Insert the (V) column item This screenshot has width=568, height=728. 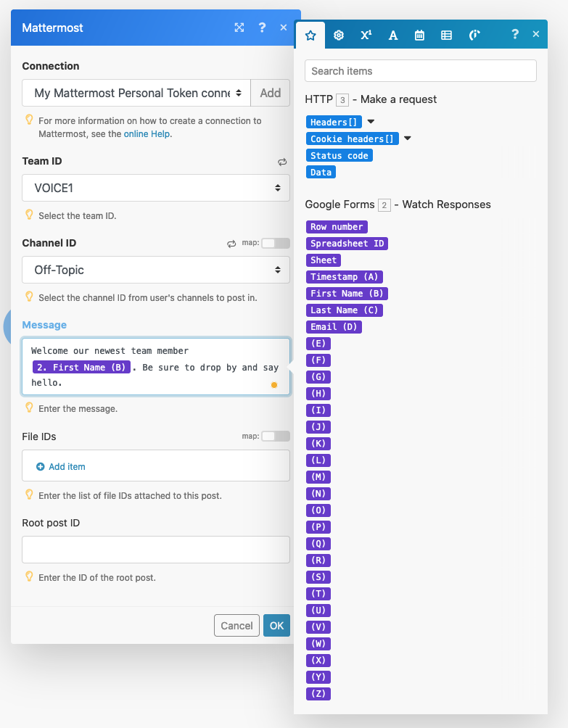pyautogui.click(x=318, y=626)
